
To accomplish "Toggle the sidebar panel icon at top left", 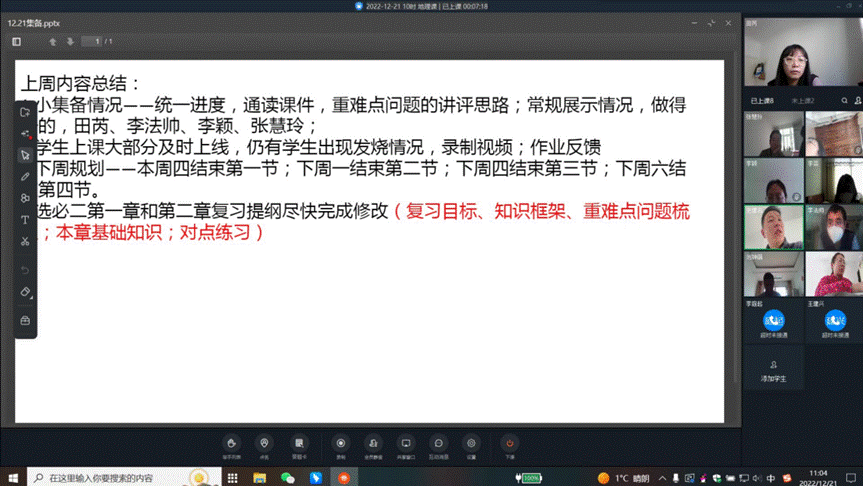I will (16, 41).
